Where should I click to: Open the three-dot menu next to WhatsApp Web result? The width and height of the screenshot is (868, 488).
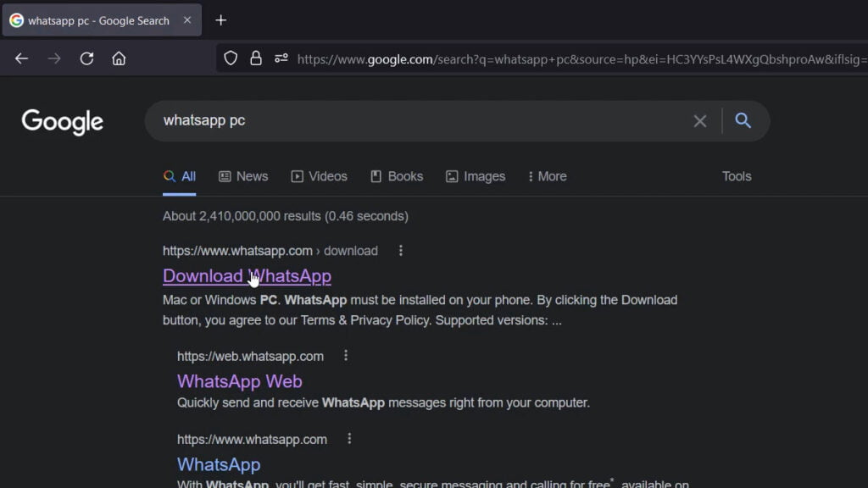click(345, 356)
